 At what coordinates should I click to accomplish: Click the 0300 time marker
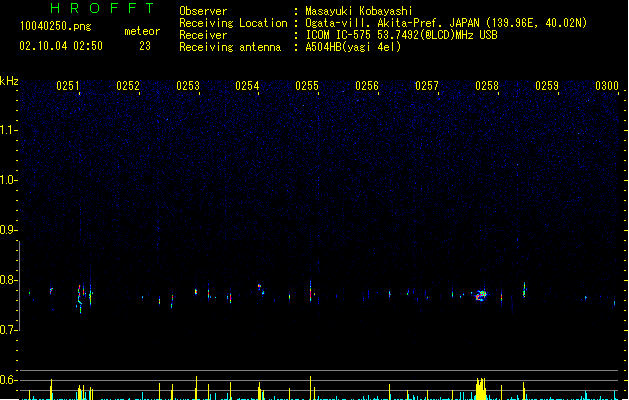[607, 86]
